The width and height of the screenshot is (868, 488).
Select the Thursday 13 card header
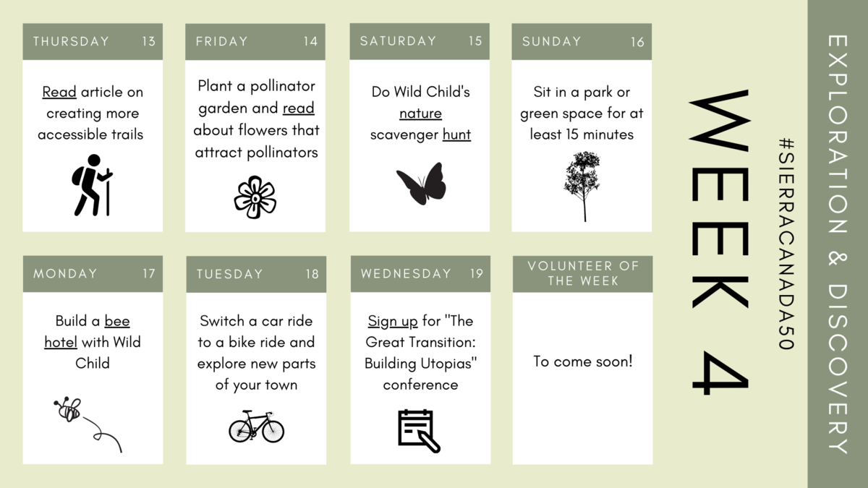[93, 41]
